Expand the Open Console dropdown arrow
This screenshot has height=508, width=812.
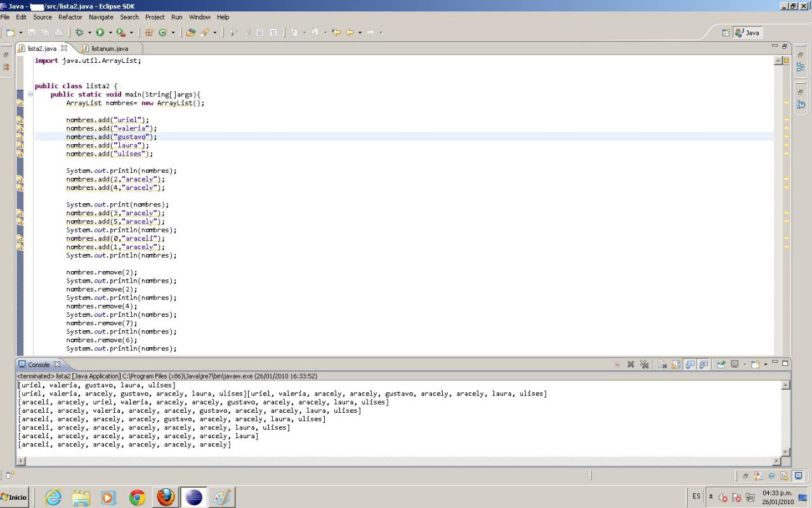(x=766, y=364)
